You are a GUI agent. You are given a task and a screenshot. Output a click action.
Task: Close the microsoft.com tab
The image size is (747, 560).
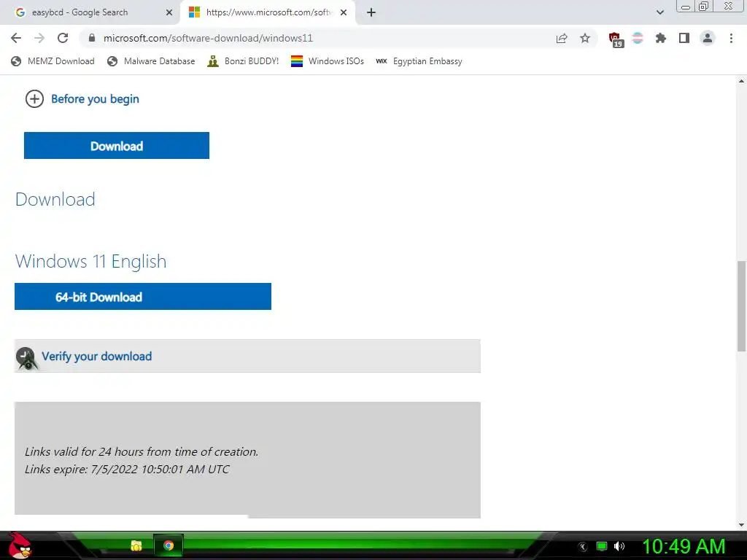(344, 12)
